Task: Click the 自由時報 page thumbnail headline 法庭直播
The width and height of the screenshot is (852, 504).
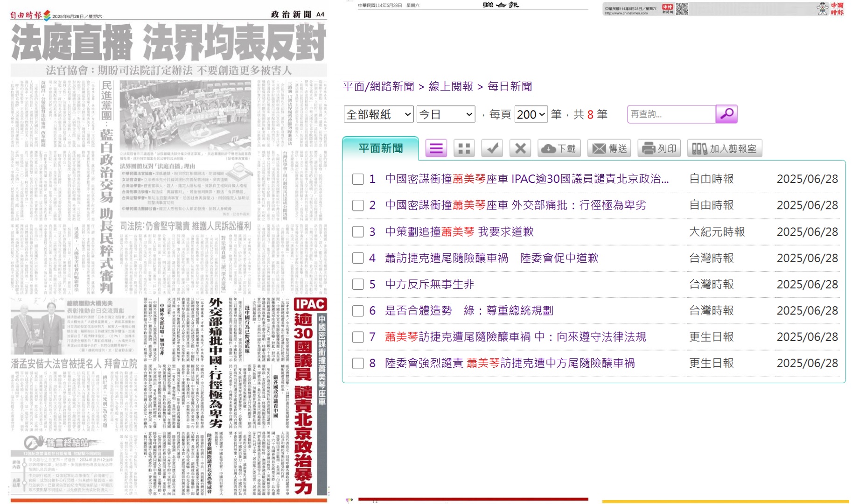Action: pyautogui.click(x=168, y=43)
